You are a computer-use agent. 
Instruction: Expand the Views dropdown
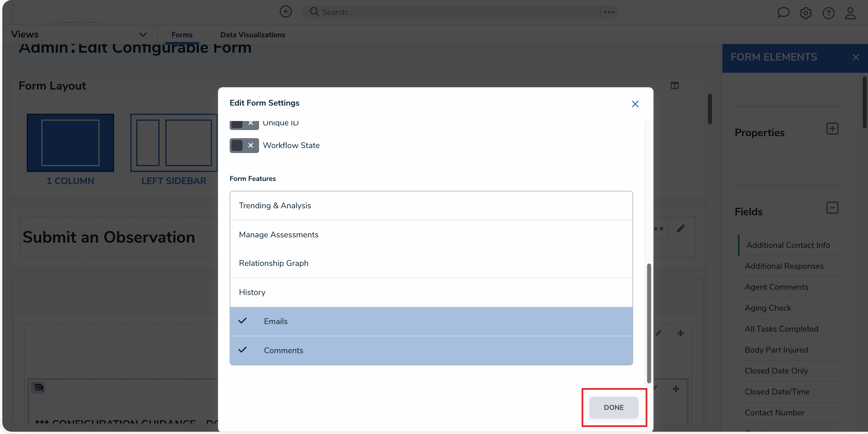143,35
